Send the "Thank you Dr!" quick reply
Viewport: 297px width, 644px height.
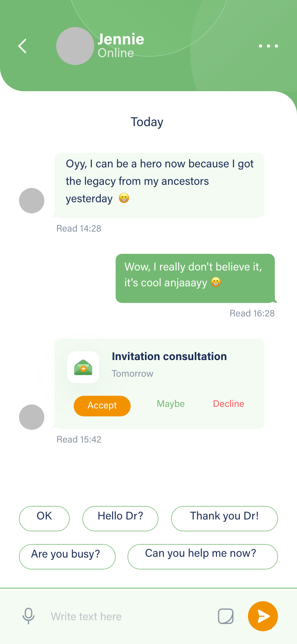pos(224,518)
